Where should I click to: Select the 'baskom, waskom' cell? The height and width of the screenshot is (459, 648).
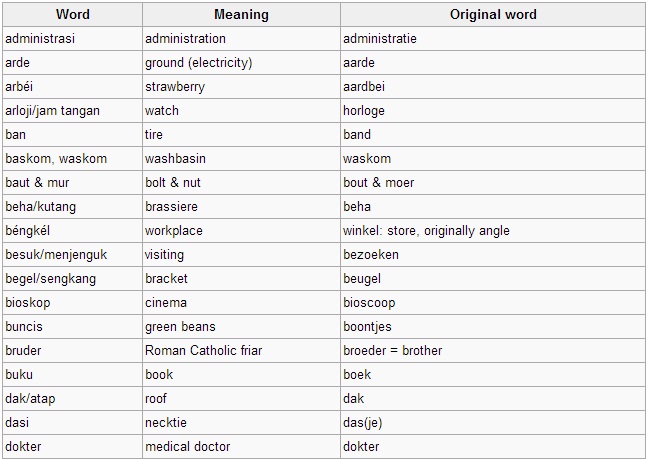tap(73, 159)
